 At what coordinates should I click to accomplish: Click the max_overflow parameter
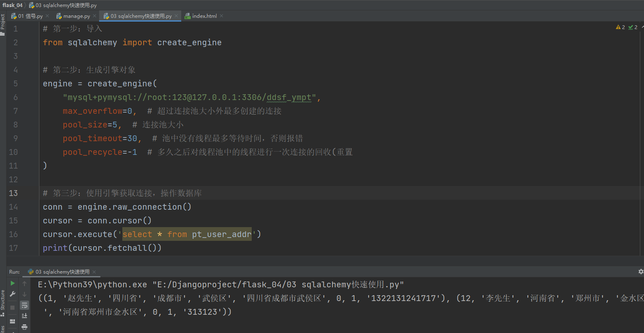[x=92, y=111]
